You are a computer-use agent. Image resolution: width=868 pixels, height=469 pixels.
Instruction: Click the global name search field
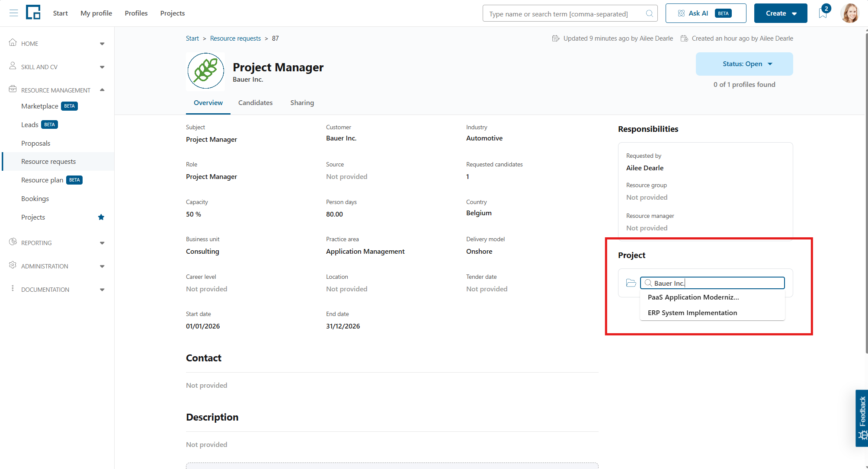(x=570, y=13)
